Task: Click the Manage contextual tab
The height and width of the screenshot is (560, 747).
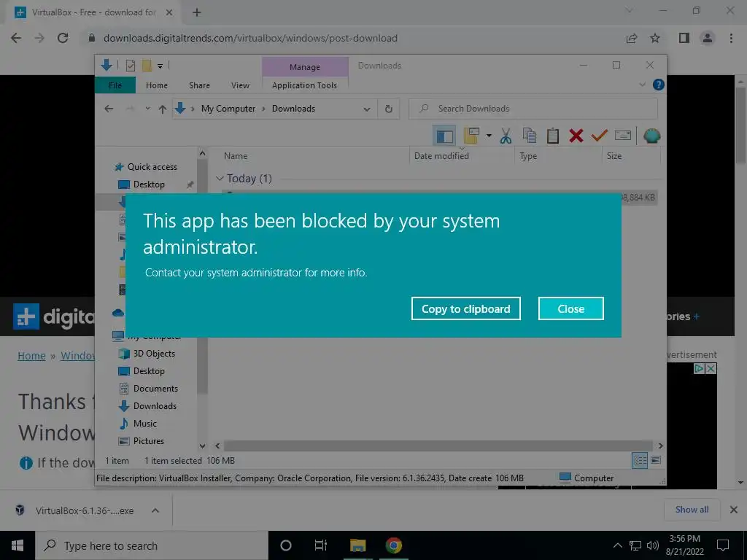Action: 305,67
